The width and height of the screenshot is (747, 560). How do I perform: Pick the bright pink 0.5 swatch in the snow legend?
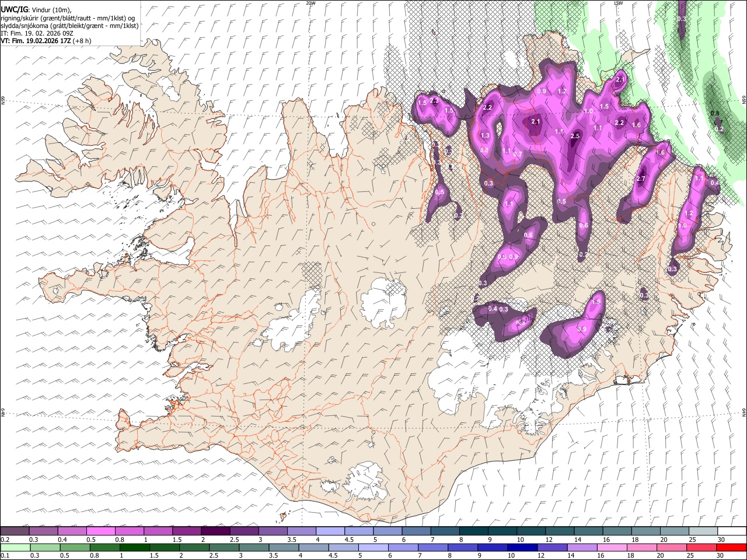[101, 531]
